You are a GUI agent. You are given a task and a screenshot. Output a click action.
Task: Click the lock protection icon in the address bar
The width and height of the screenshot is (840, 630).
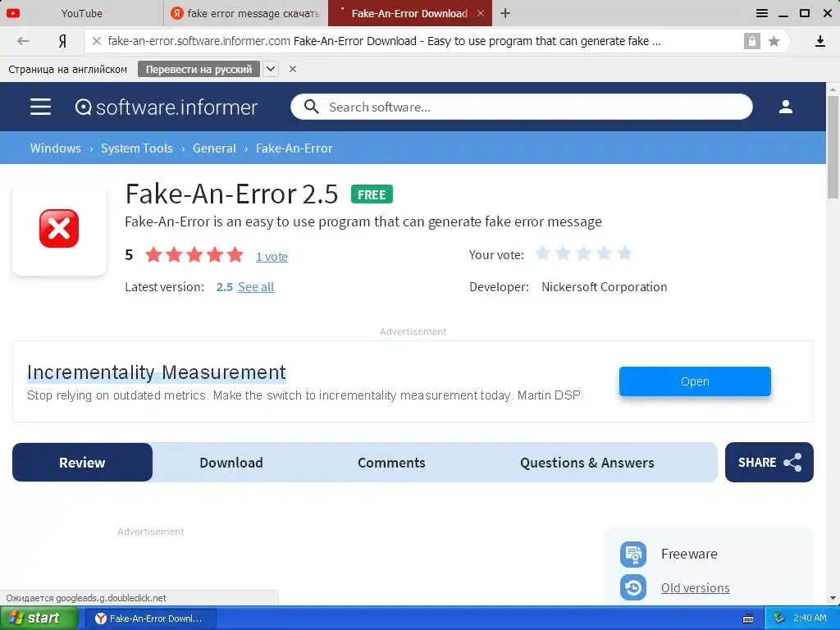click(x=751, y=41)
